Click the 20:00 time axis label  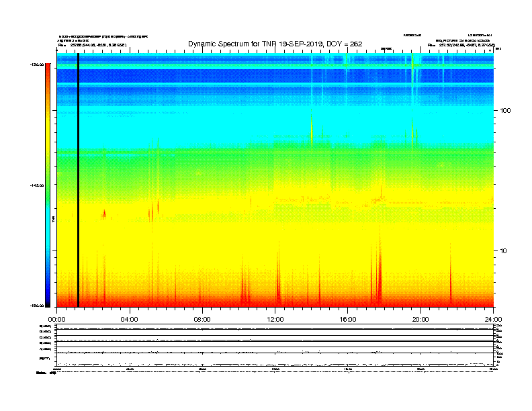coord(420,320)
